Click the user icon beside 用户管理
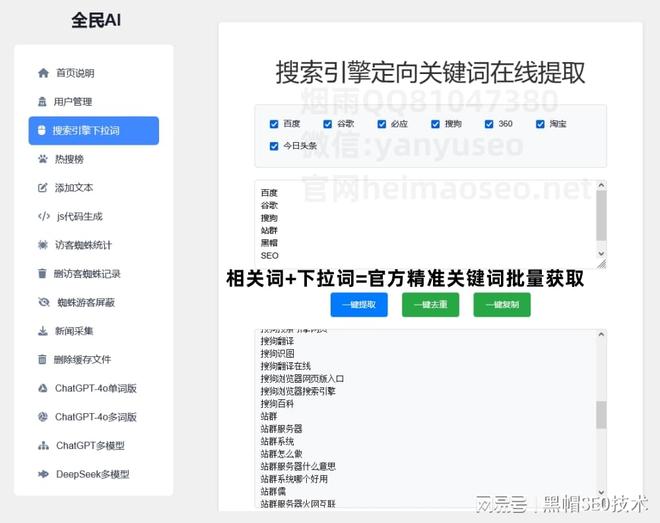The image size is (660, 523). click(42, 102)
